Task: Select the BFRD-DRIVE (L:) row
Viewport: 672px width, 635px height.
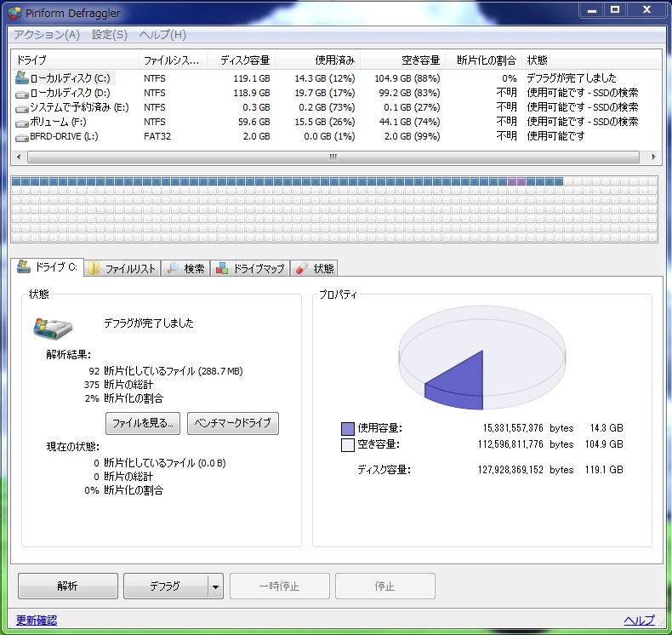Action: (336, 136)
